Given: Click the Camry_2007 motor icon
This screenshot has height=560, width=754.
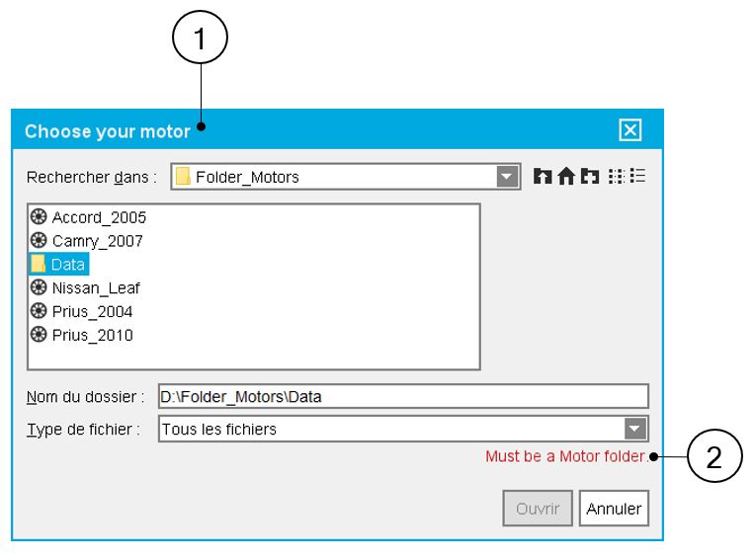Looking at the screenshot, I should click(39, 240).
